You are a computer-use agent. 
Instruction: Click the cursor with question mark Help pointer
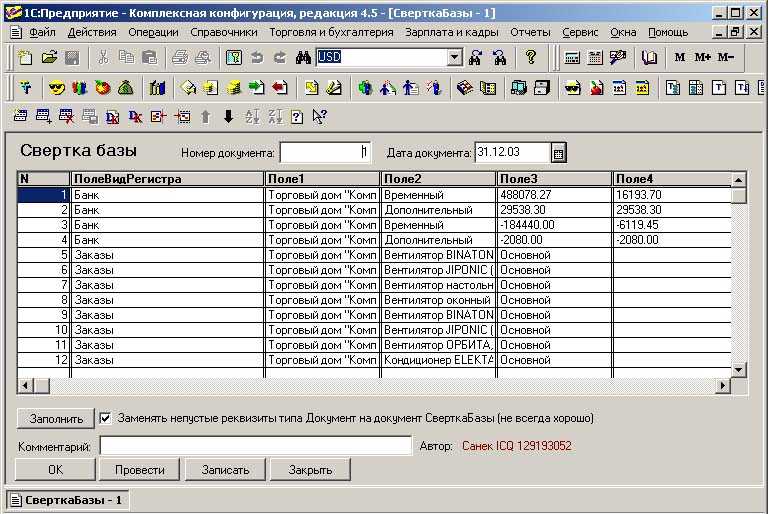(319, 117)
